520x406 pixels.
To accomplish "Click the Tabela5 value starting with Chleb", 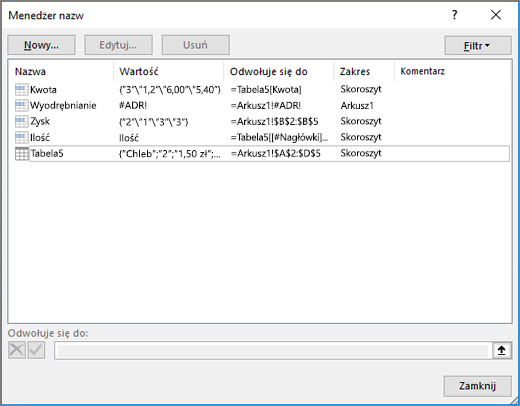I will (x=170, y=154).
